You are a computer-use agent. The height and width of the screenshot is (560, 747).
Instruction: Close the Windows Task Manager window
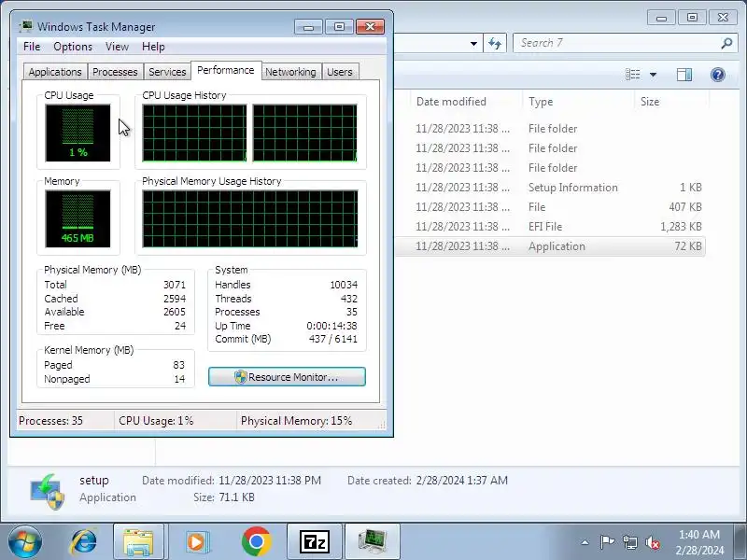tap(370, 27)
